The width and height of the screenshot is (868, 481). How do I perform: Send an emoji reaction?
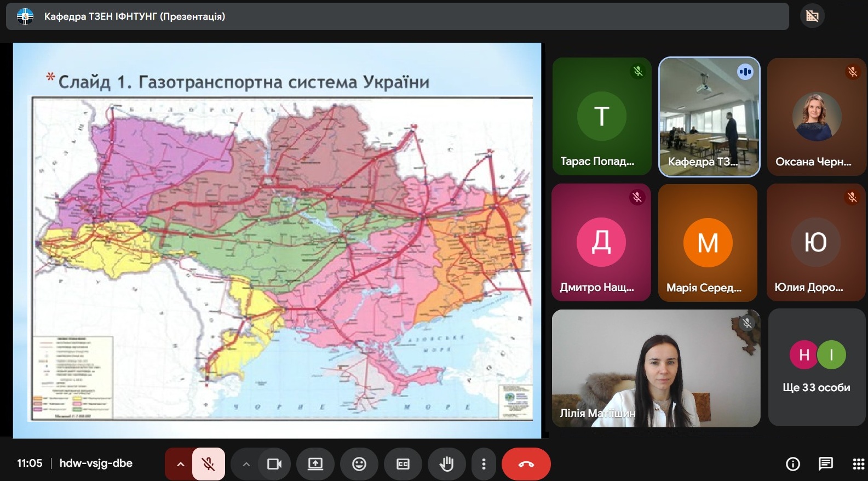click(359, 464)
